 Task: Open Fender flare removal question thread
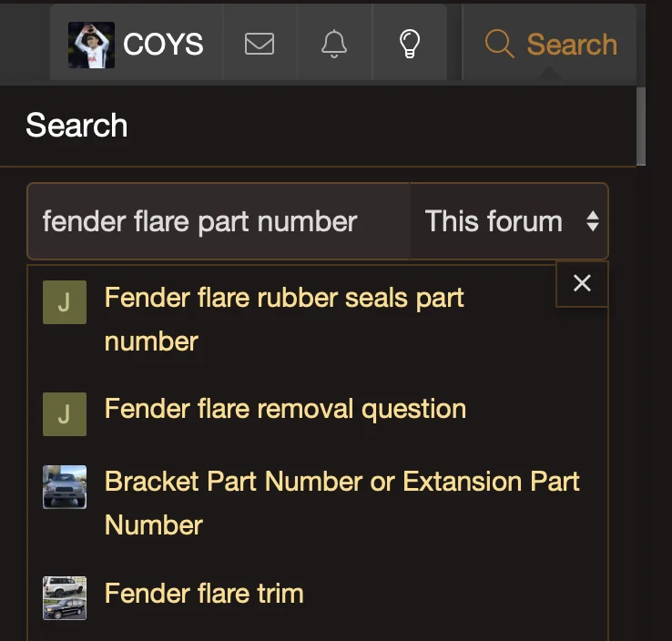[x=285, y=409]
